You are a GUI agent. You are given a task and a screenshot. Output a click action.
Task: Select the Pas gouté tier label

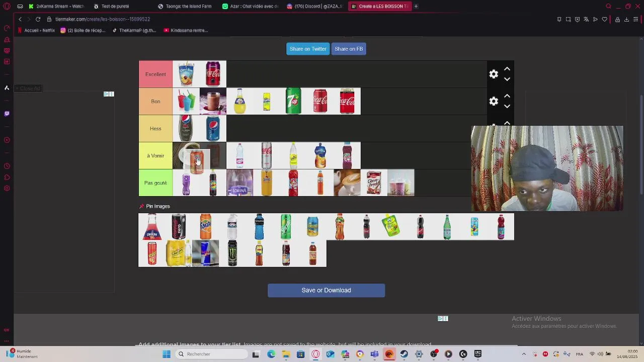click(x=155, y=183)
